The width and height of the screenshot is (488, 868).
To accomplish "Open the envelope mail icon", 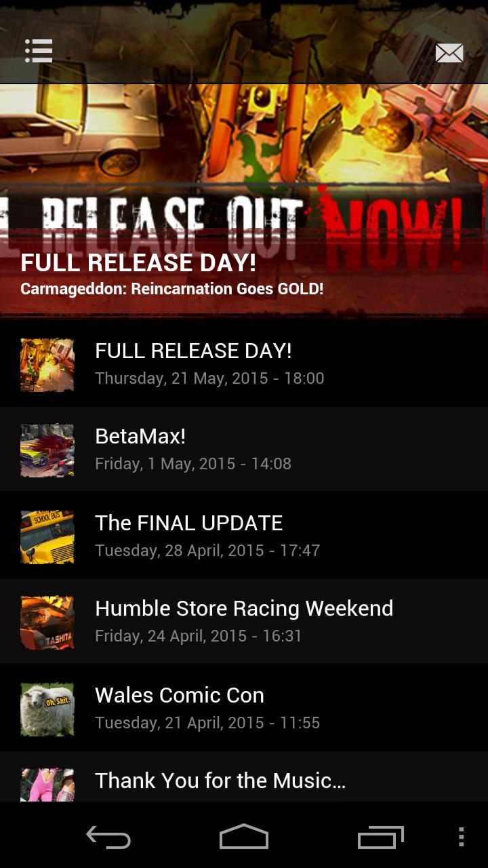I will pos(449,53).
